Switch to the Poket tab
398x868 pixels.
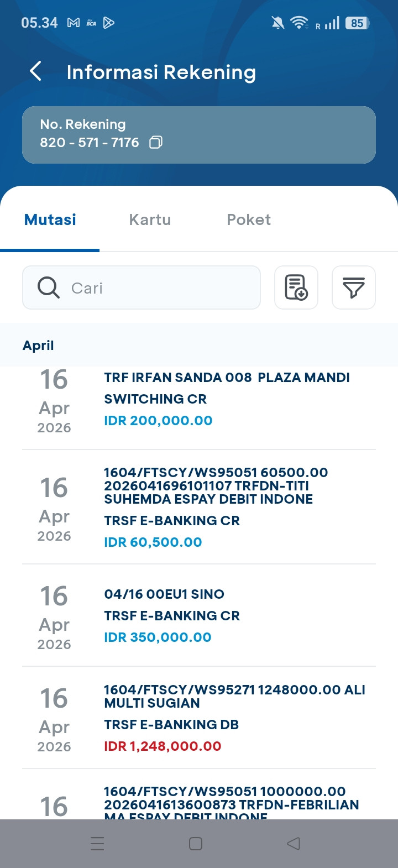pyautogui.click(x=249, y=220)
